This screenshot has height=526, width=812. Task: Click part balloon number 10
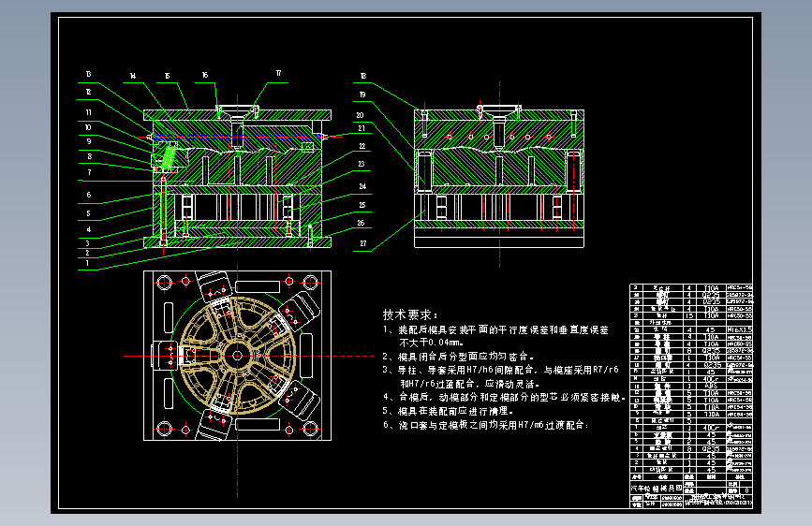pyautogui.click(x=88, y=127)
